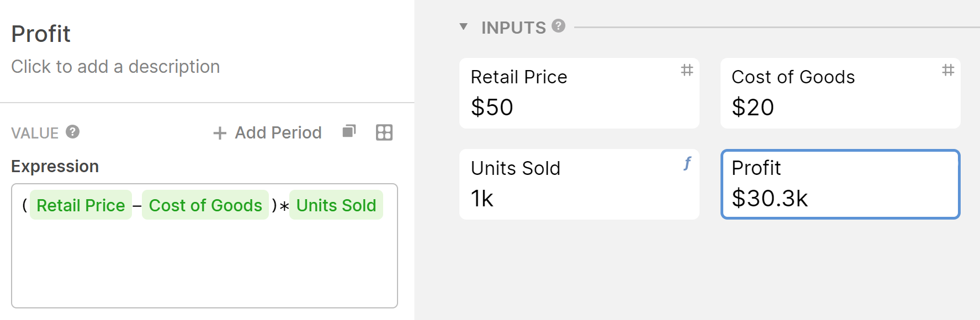Open the Units Sold input card
The height and width of the screenshot is (320, 980).
tap(579, 184)
